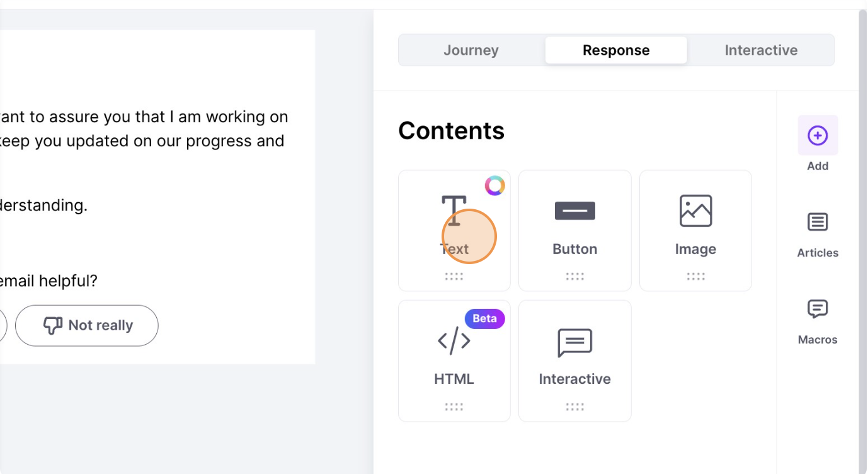868x474 pixels.
Task: Select the Text content block icon
Action: [x=454, y=211]
